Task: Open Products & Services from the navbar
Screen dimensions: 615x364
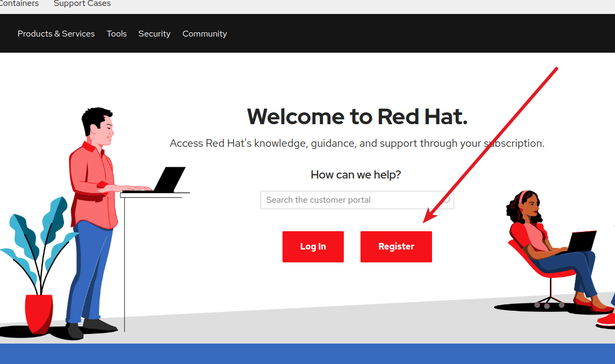Action: click(x=56, y=33)
